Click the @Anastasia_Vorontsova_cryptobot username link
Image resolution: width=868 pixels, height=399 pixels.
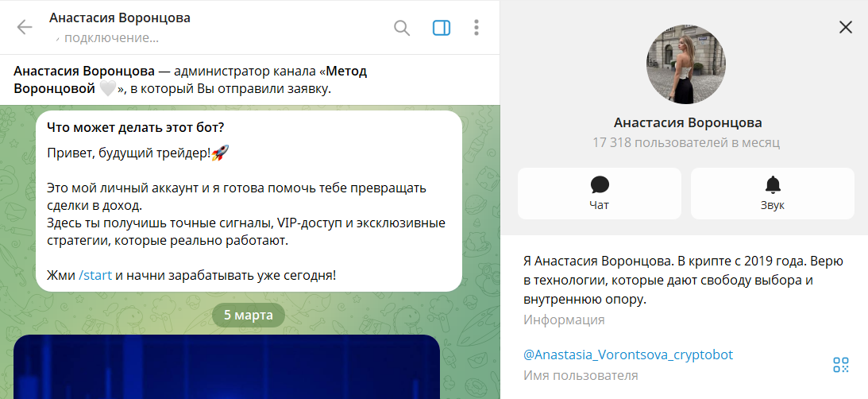coord(627,354)
